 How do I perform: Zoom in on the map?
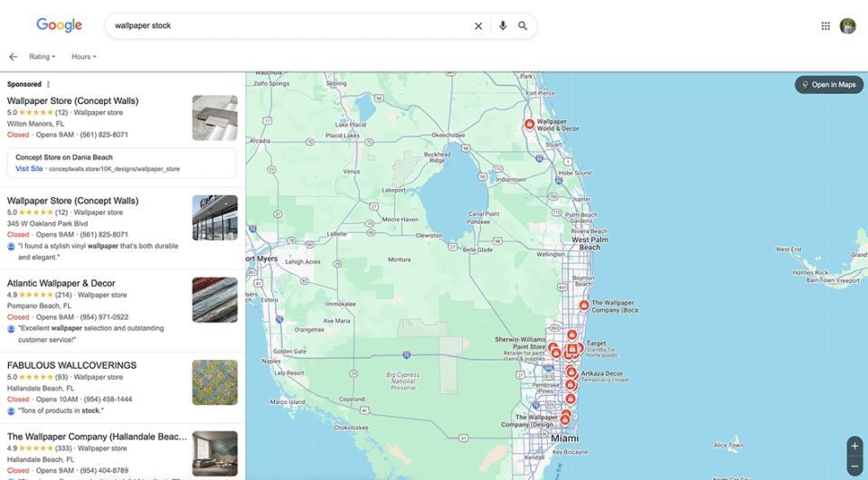click(x=854, y=447)
